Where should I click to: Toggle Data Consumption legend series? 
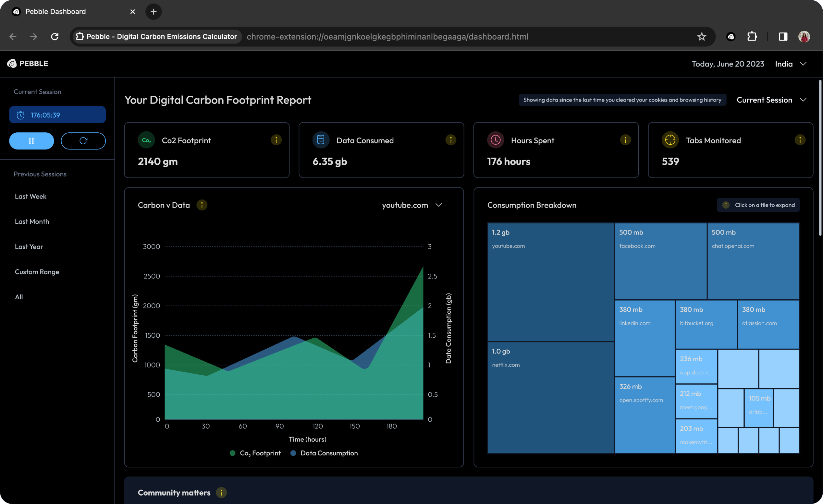point(324,453)
